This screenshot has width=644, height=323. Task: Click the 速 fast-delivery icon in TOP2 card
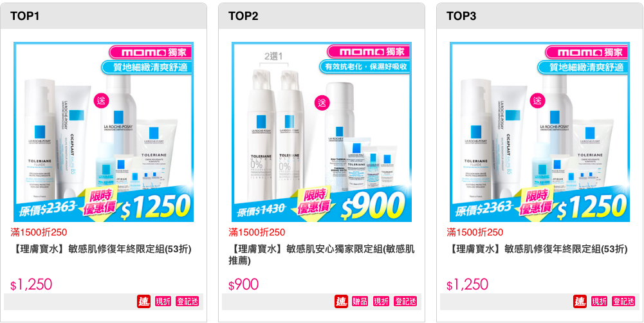(341, 302)
